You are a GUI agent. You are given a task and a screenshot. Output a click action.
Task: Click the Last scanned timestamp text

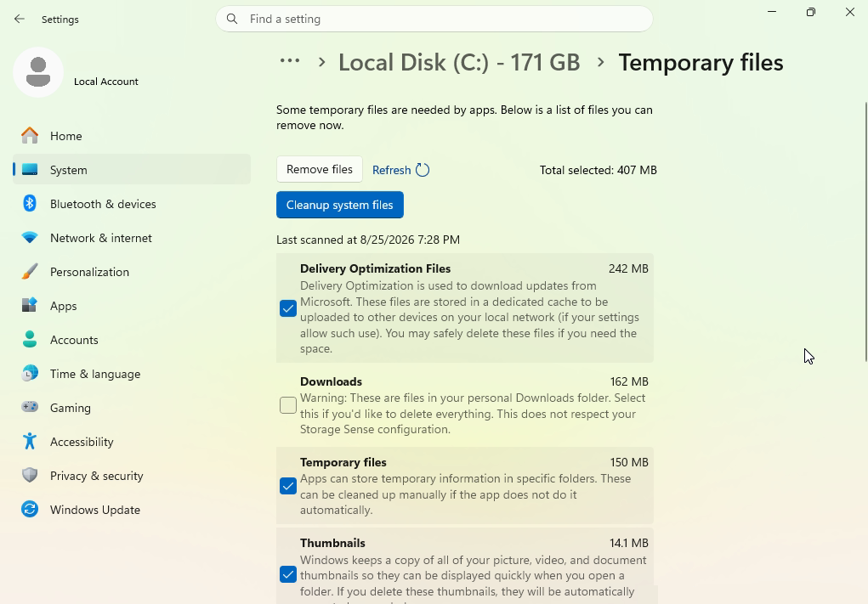pos(368,240)
